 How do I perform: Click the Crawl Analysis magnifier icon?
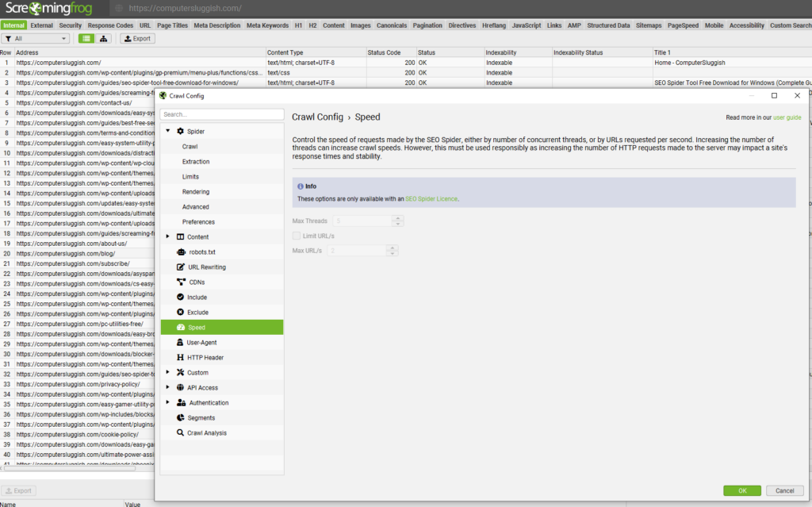click(x=180, y=432)
